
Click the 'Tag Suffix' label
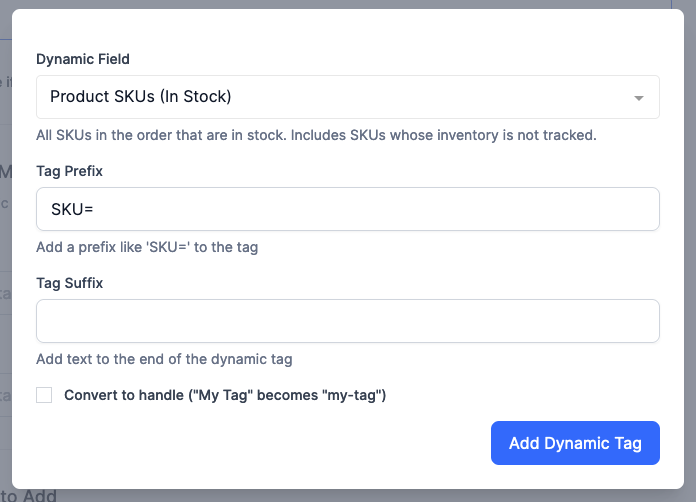(70, 283)
